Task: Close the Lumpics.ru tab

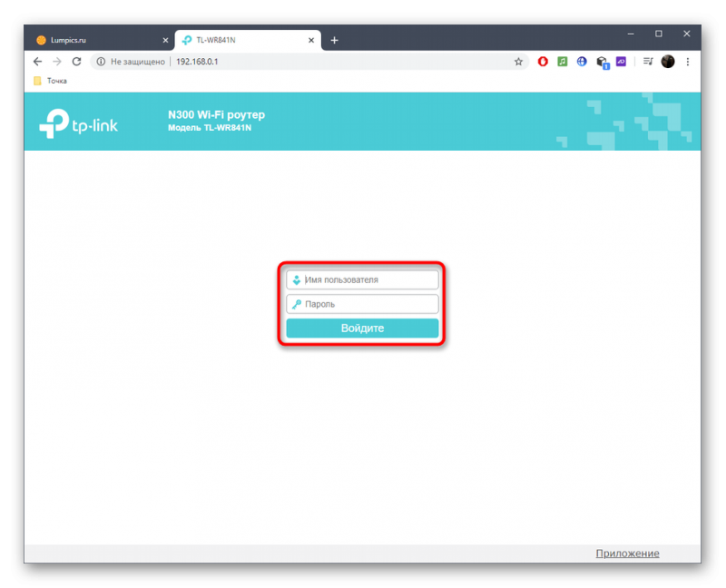Action: 165,40
